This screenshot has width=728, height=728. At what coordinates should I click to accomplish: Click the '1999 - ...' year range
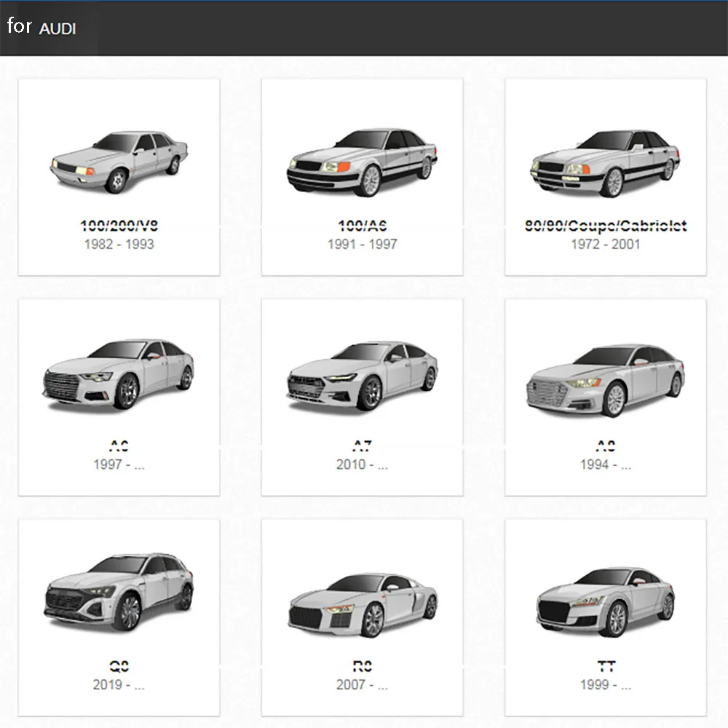[x=606, y=685]
